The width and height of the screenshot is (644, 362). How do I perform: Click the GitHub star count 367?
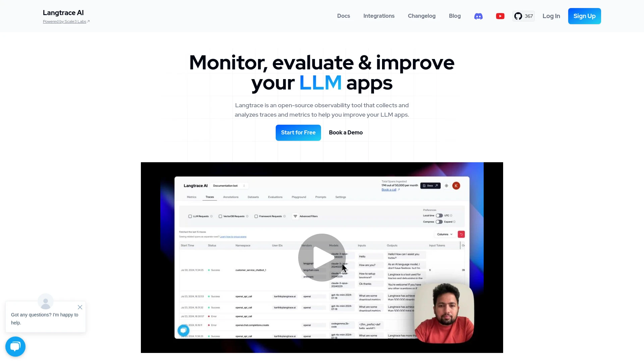[x=529, y=16]
